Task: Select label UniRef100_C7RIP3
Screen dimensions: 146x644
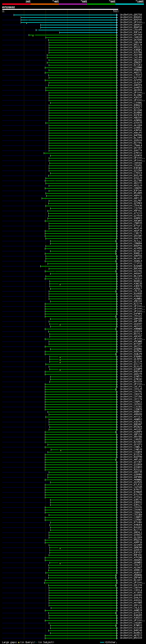Action: 131,75
